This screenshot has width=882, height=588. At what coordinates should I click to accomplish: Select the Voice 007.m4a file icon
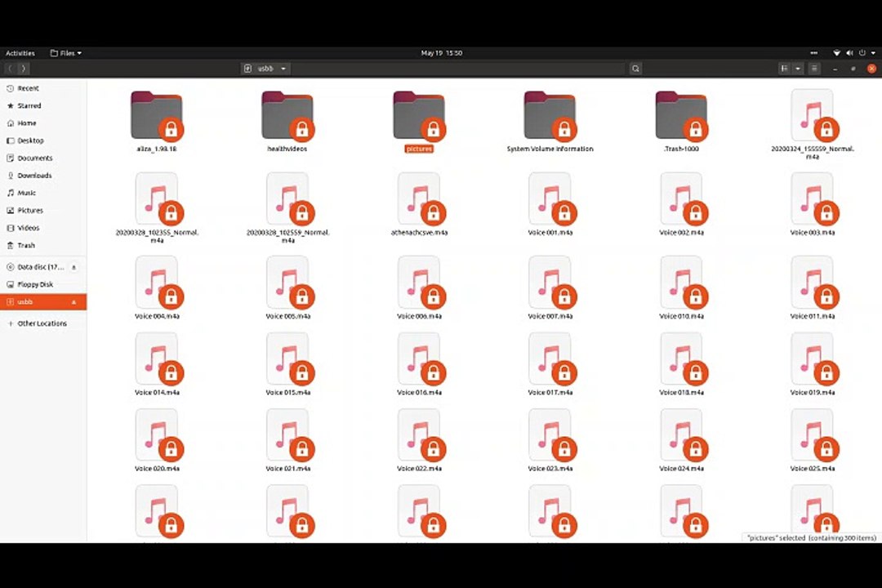pyautogui.click(x=550, y=282)
